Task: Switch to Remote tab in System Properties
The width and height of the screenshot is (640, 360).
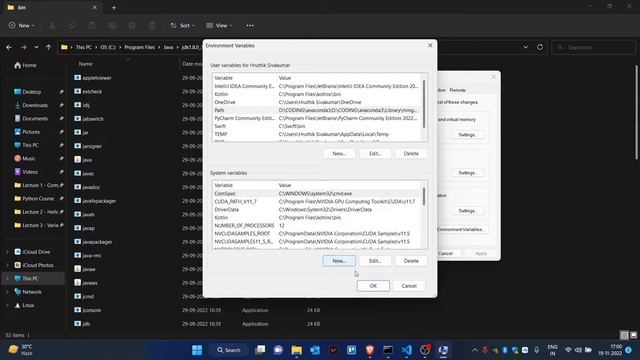Action: pos(457,90)
